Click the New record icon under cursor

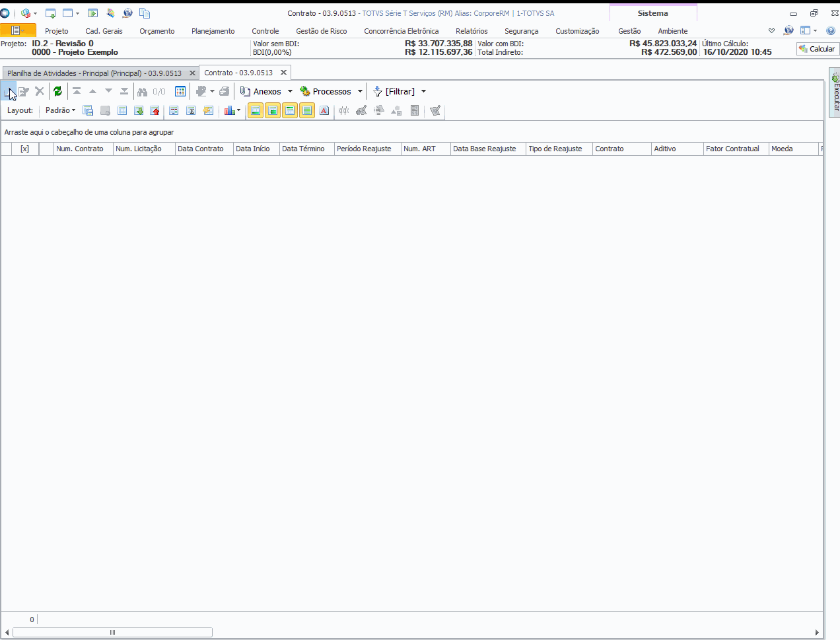point(8,92)
